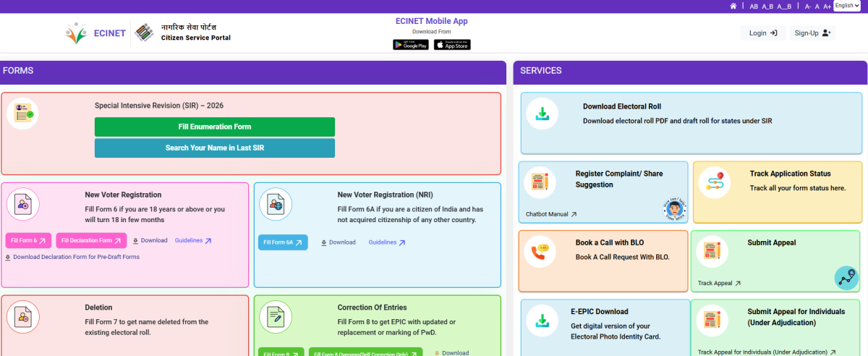The width and height of the screenshot is (868, 356).
Task: Click the Election Commission emblem beside the portal title
Action: pyautogui.click(x=145, y=33)
